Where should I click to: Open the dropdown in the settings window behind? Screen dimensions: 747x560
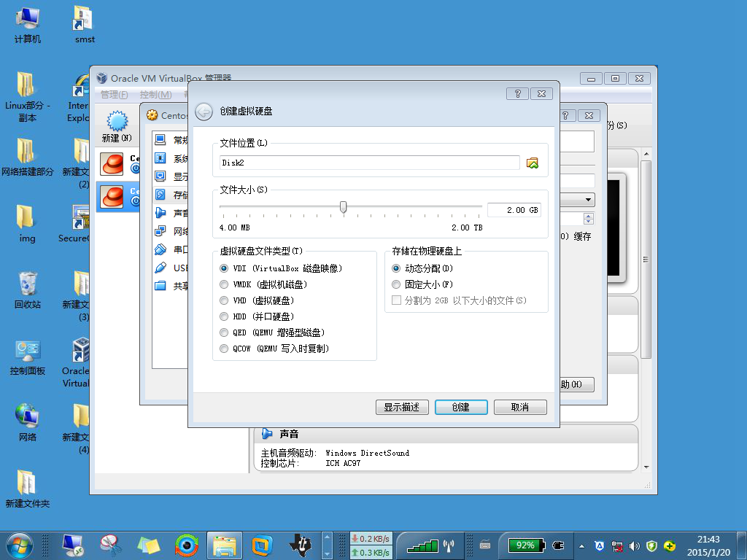coord(588,200)
